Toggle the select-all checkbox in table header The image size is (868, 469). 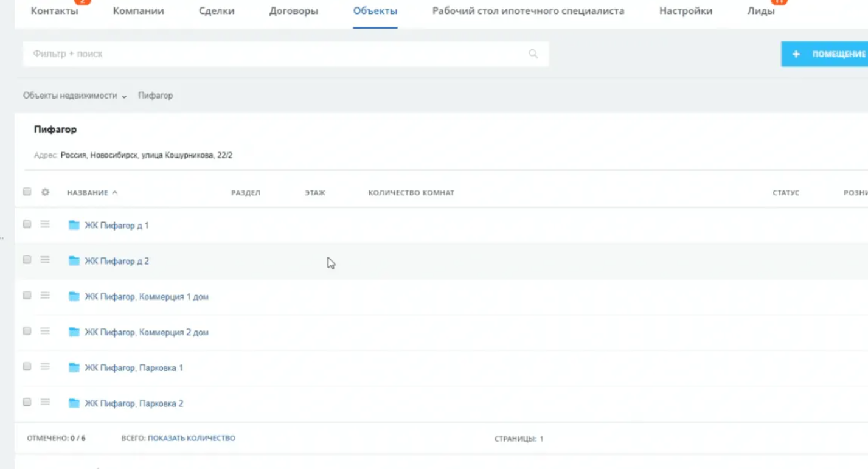(x=27, y=192)
